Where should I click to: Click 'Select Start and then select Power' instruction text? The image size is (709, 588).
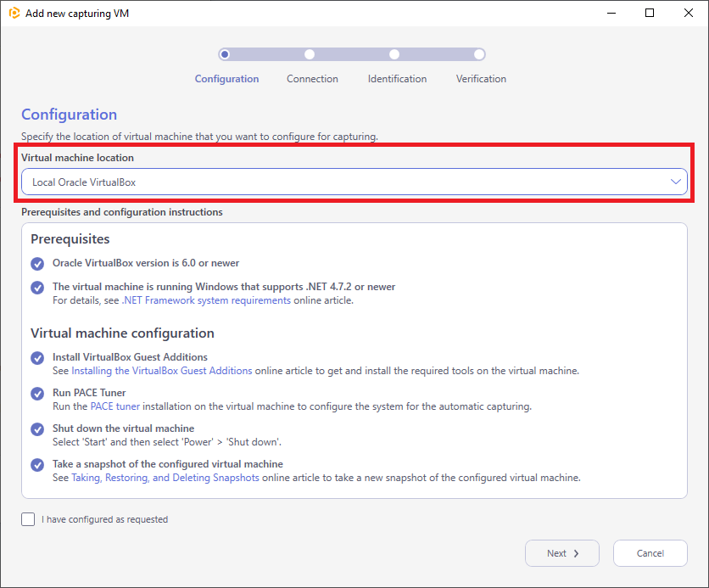pyautogui.click(x=167, y=442)
